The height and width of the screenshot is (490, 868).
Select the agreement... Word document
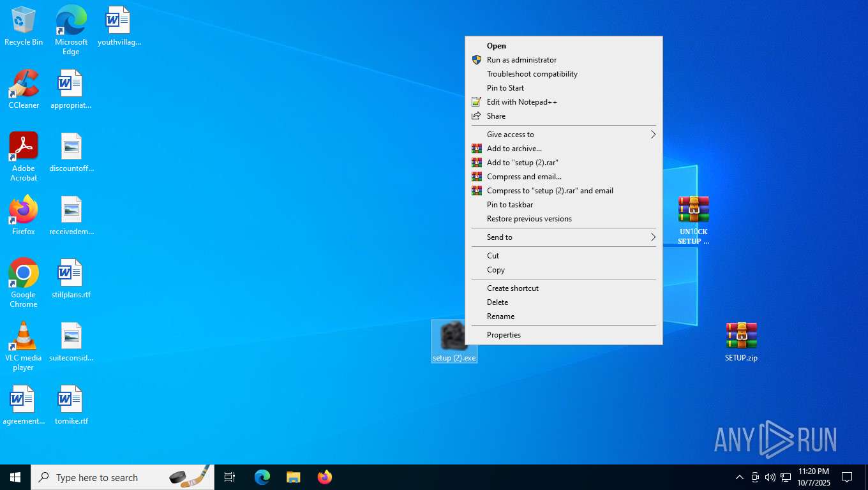(x=24, y=406)
